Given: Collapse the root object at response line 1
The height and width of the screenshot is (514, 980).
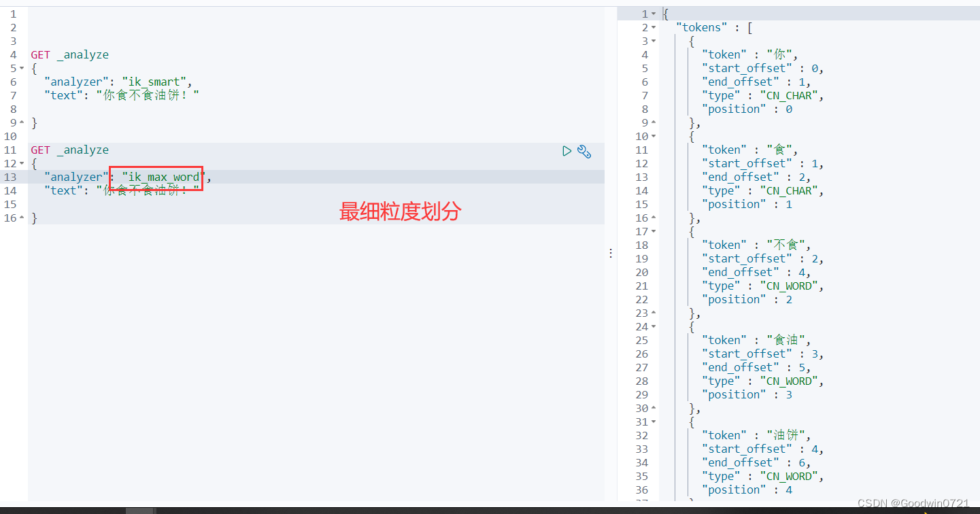Looking at the screenshot, I should click(654, 14).
